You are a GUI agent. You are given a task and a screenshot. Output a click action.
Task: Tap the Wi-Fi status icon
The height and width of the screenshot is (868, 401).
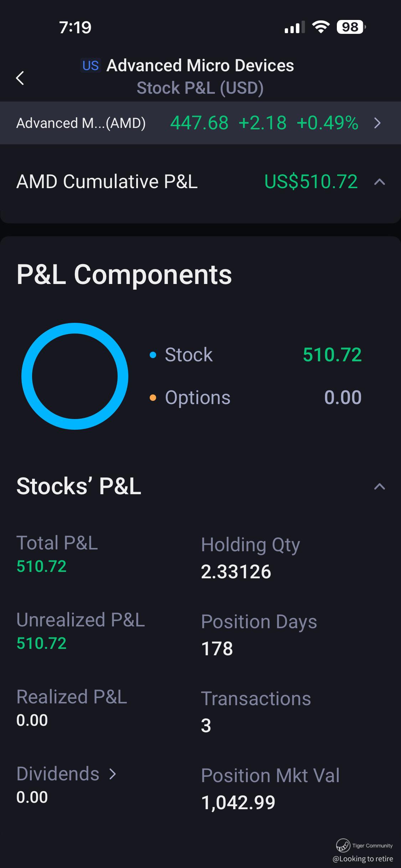click(x=321, y=27)
